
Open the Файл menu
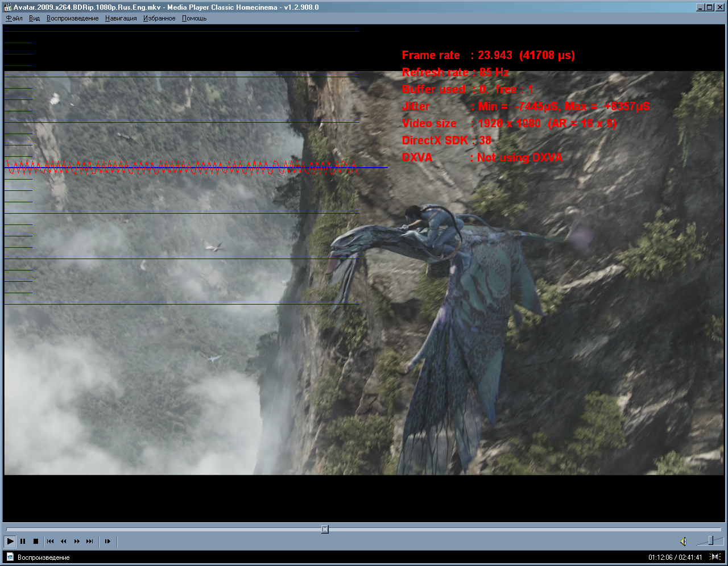[14, 18]
